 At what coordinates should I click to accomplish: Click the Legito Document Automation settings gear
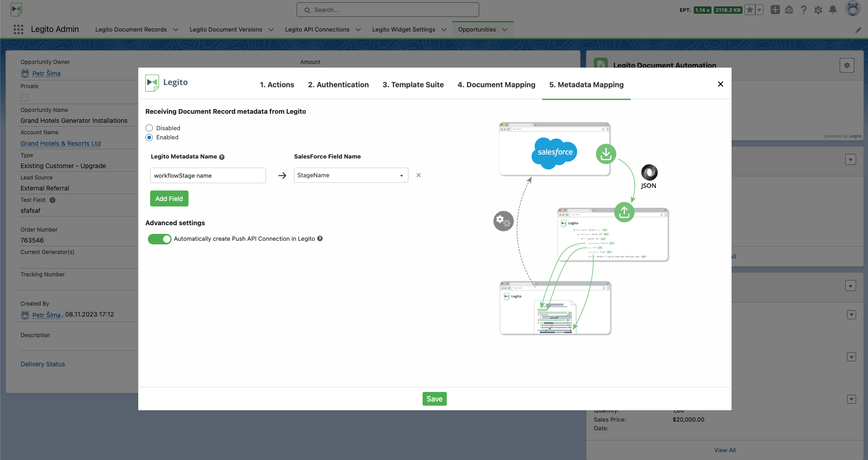click(847, 65)
